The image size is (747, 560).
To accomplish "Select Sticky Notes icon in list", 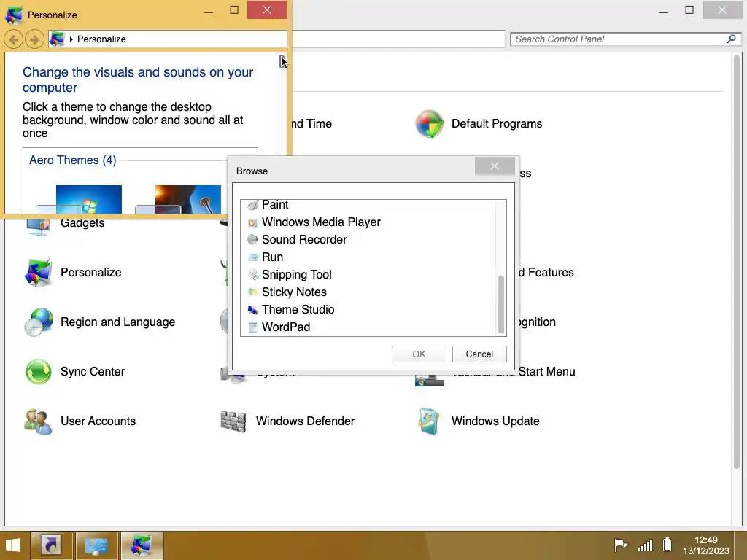I will coord(253,292).
